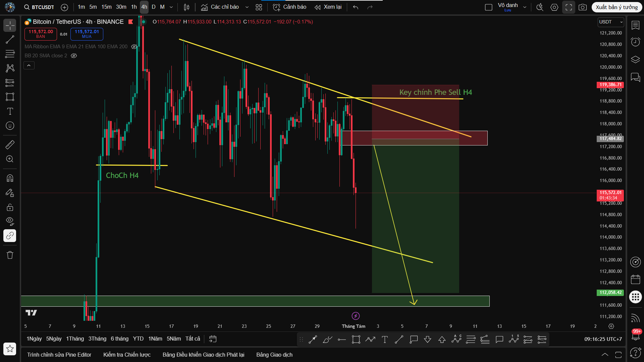Click the redo arrow
Viewport: 644px width, 362px height.
point(370,7)
